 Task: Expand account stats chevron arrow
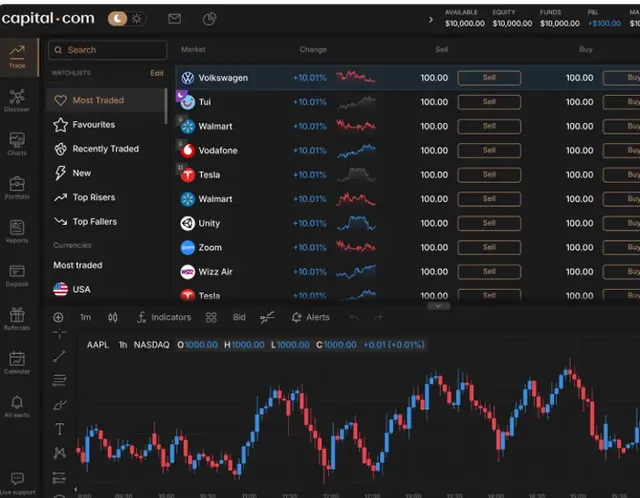[x=431, y=20]
